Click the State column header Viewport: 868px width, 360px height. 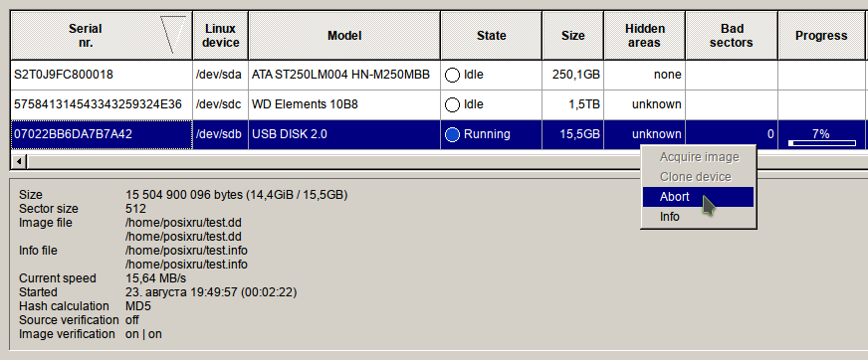click(x=491, y=36)
